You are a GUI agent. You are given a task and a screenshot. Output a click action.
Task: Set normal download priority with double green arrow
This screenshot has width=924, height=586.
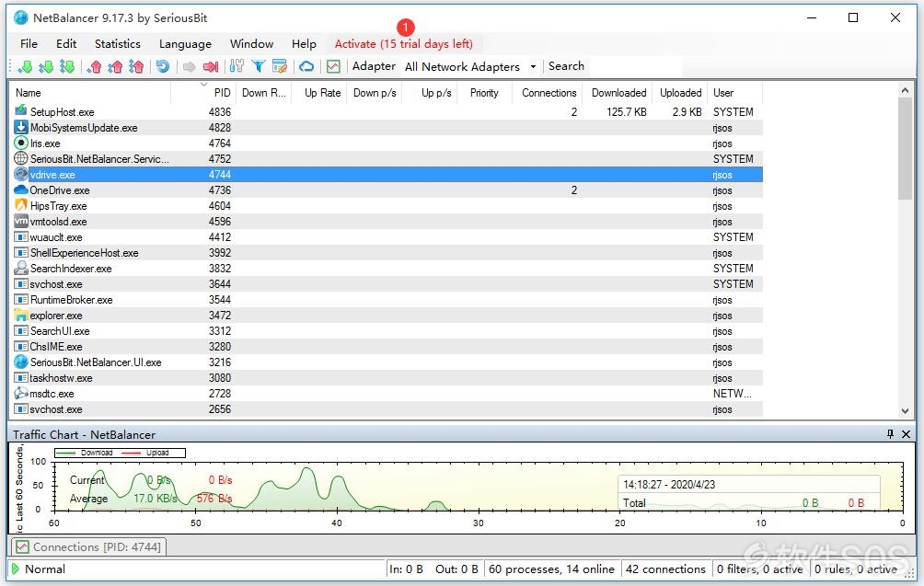click(46, 66)
